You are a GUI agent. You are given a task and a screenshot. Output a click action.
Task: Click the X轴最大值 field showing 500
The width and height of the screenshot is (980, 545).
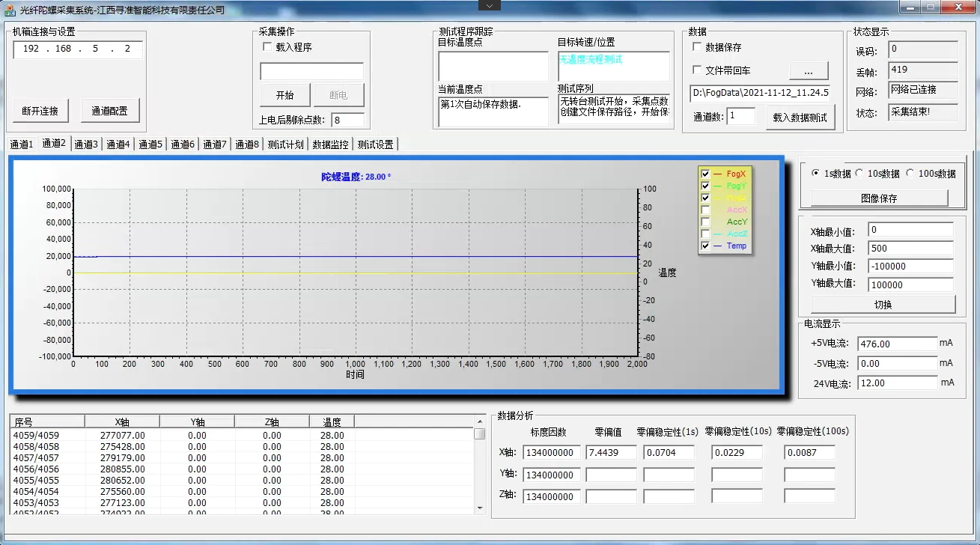(x=910, y=248)
